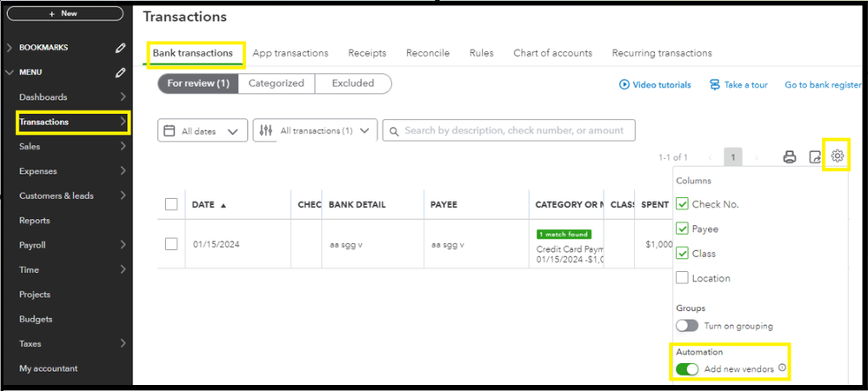Click the pencil icon next to BOOKMARKS

click(121, 48)
